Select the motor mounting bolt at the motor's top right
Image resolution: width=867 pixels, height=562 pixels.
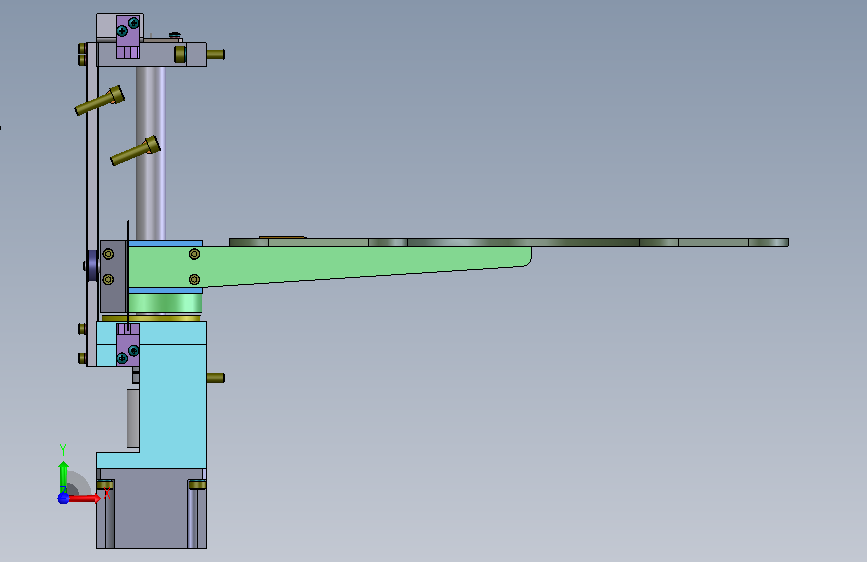coord(197,485)
